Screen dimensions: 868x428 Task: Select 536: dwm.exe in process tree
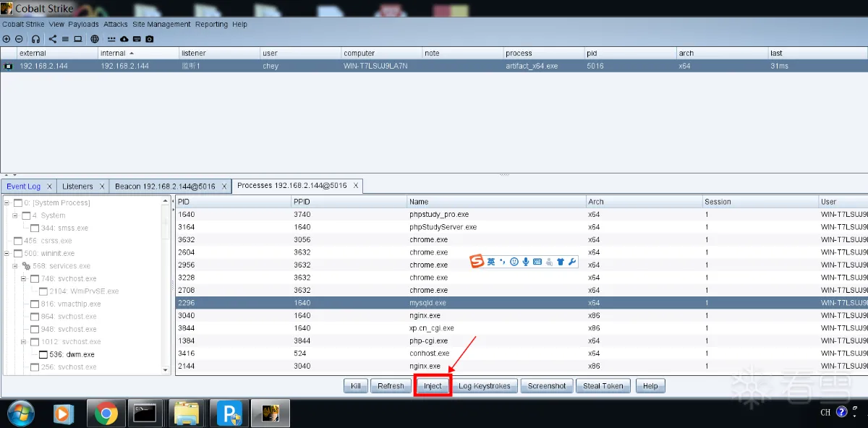(x=72, y=354)
